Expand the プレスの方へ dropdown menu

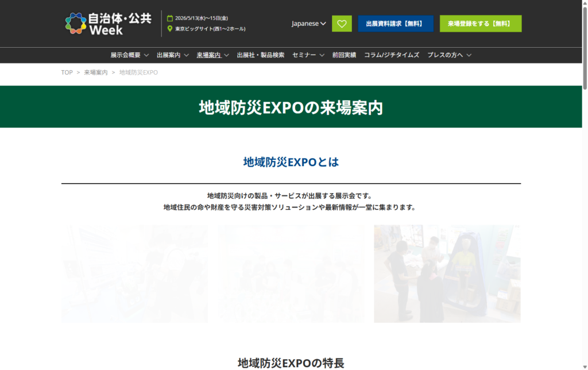pos(448,55)
